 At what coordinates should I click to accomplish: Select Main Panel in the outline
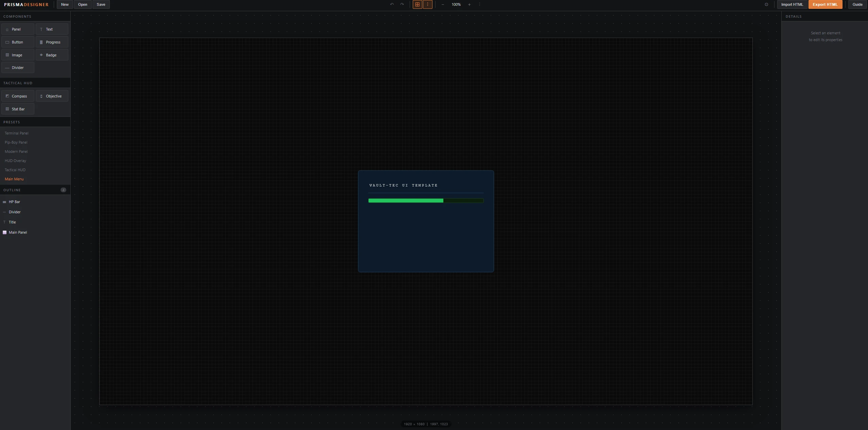(35, 232)
